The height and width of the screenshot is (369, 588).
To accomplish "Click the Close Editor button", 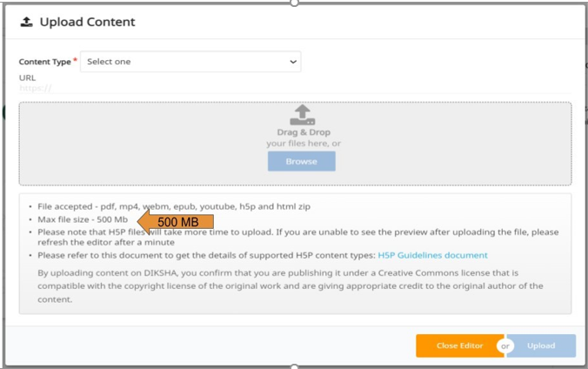I will [459, 346].
